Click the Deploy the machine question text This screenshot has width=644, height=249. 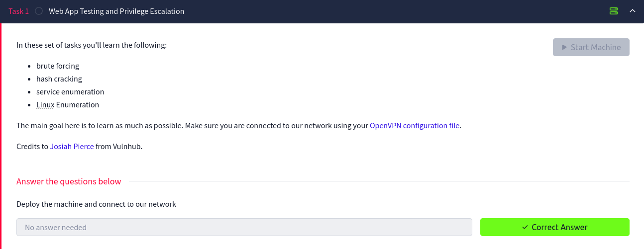tap(96, 204)
